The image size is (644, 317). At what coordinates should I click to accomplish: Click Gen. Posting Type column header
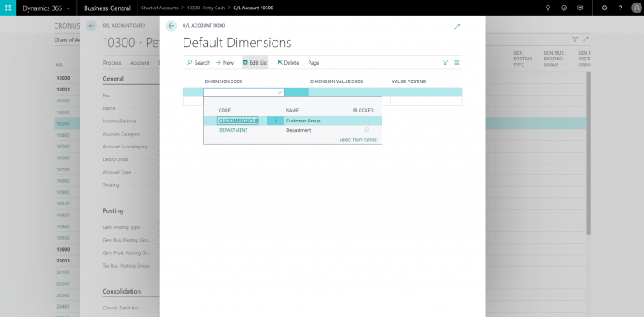pyautogui.click(x=523, y=59)
